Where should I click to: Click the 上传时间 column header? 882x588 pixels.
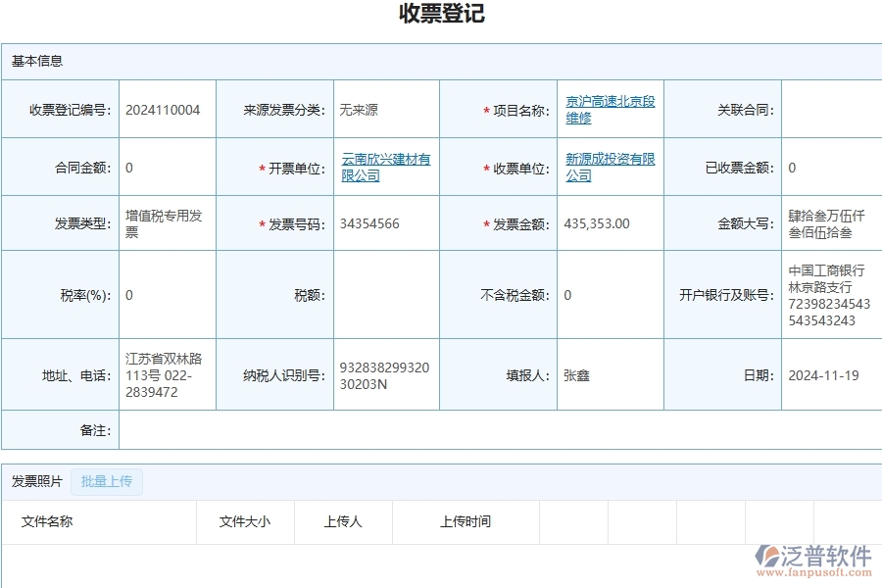pyautogui.click(x=465, y=522)
